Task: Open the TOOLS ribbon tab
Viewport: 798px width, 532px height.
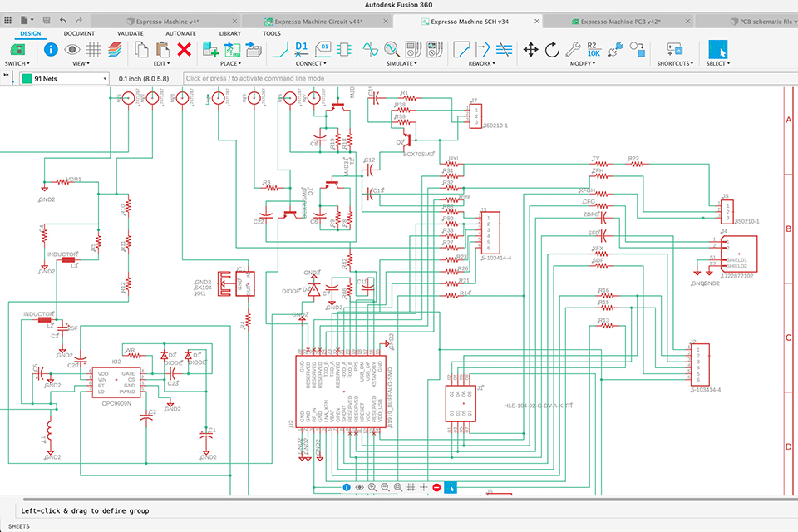Action: tap(272, 33)
